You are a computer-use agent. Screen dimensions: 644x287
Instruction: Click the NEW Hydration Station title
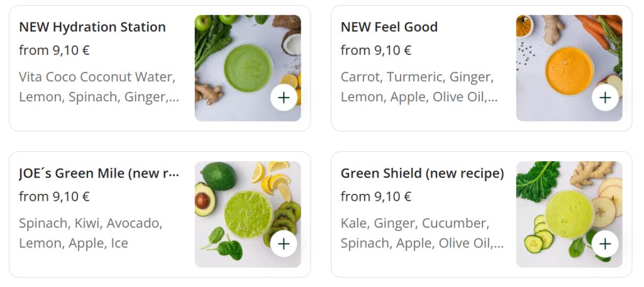[92, 27]
